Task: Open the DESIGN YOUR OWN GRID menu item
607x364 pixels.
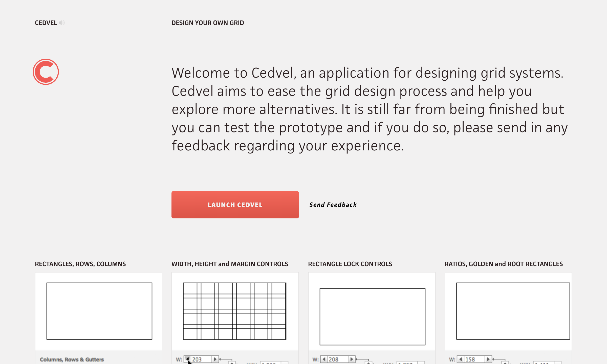Action: (x=208, y=23)
